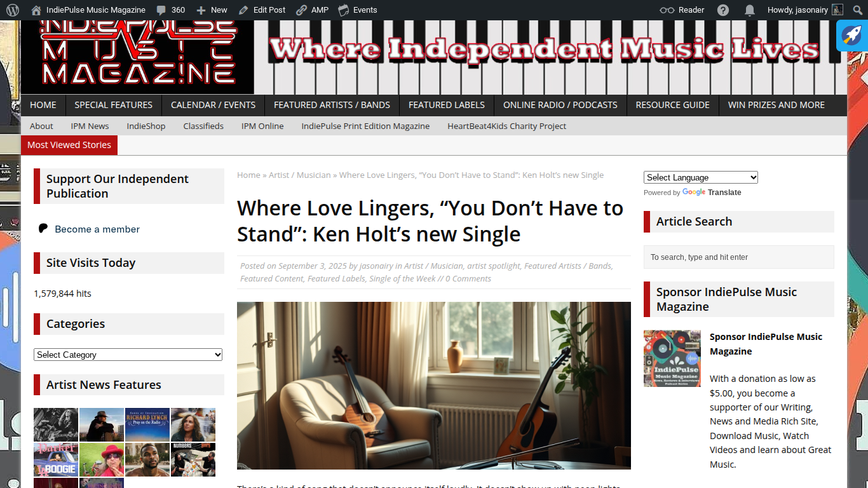Click the article search input field
This screenshot has width=868, height=488.
click(739, 257)
